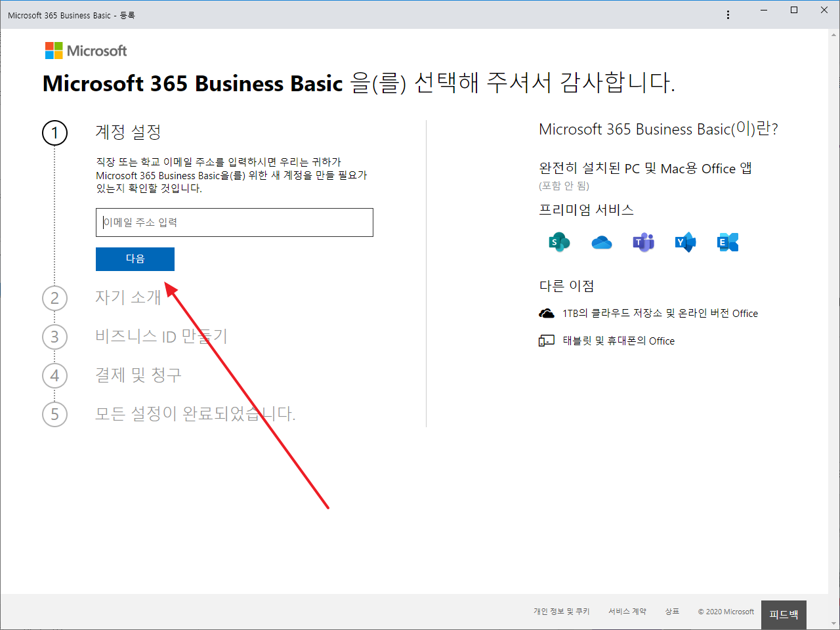Viewport: 840px width, 630px height.
Task: Click the © 2020 Microsoft text
Action: point(726,612)
